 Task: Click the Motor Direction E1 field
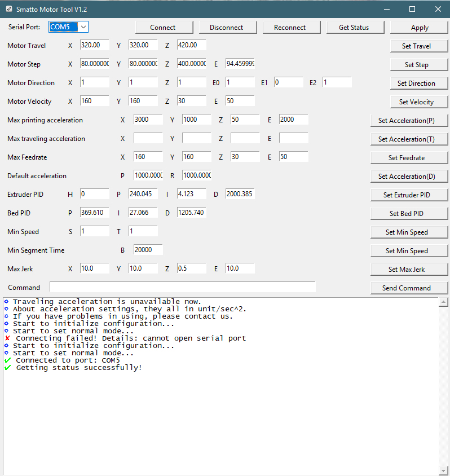[x=289, y=82]
